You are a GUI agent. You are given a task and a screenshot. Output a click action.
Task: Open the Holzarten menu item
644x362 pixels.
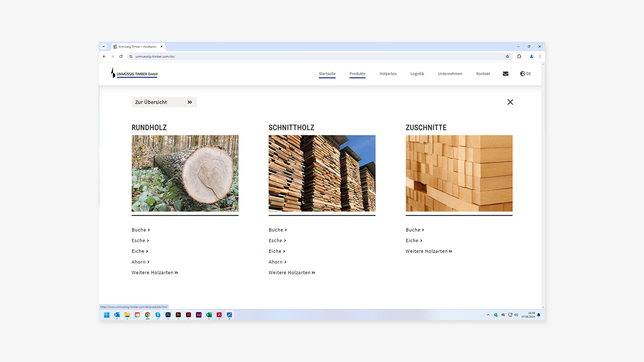click(388, 74)
